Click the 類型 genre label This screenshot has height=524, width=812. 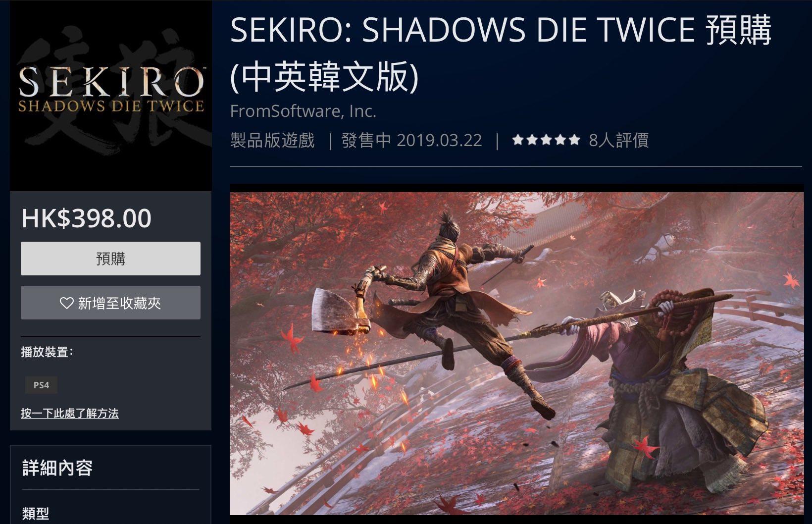36,513
